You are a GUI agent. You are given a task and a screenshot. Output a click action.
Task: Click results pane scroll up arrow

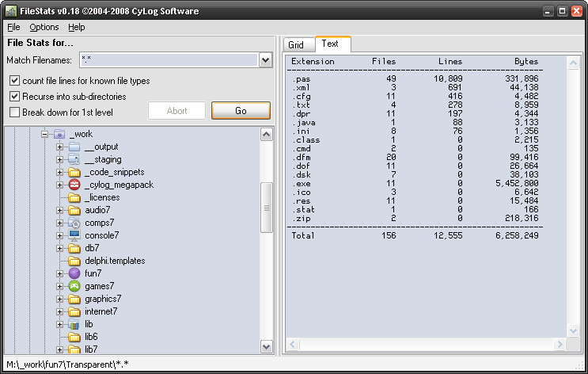pos(573,63)
